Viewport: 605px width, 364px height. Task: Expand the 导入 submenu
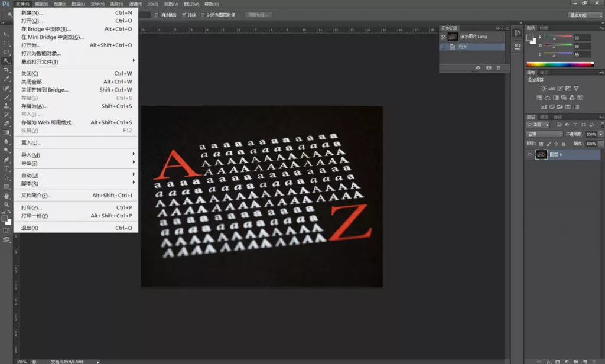click(76, 155)
